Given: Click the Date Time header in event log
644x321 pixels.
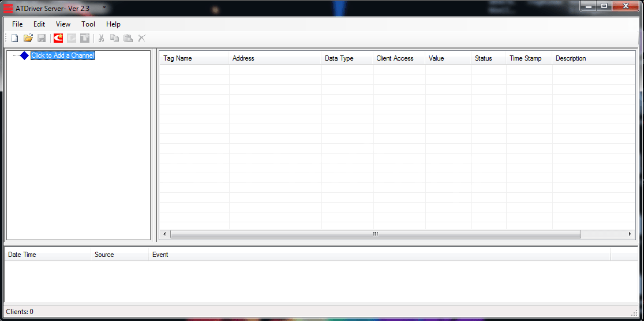Looking at the screenshot, I should click(48, 255).
